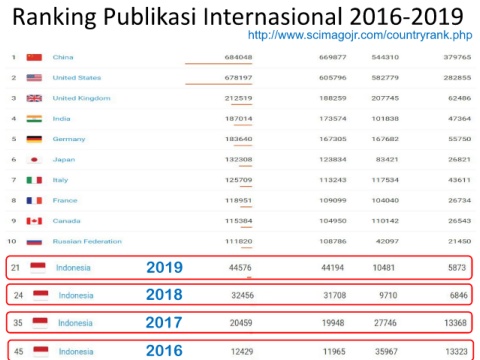This screenshot has width=480, height=360.
Task: Click the United States flag icon
Action: tap(34, 78)
